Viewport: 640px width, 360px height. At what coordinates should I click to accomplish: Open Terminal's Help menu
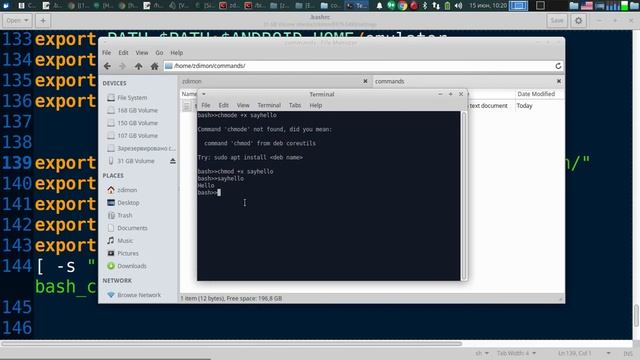pyautogui.click(x=316, y=105)
